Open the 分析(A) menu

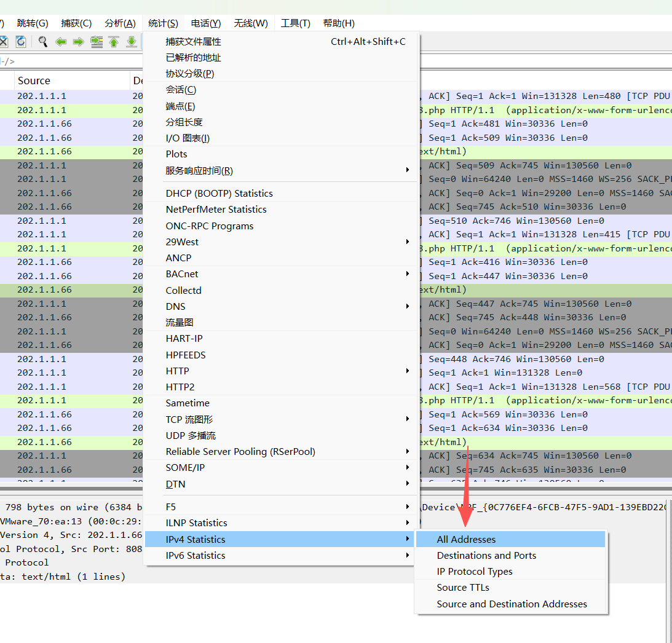(x=120, y=23)
